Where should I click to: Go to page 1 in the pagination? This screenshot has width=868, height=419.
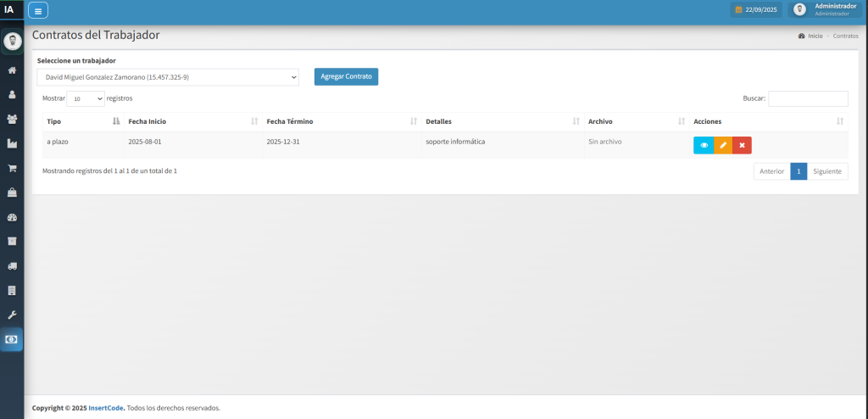tap(798, 171)
